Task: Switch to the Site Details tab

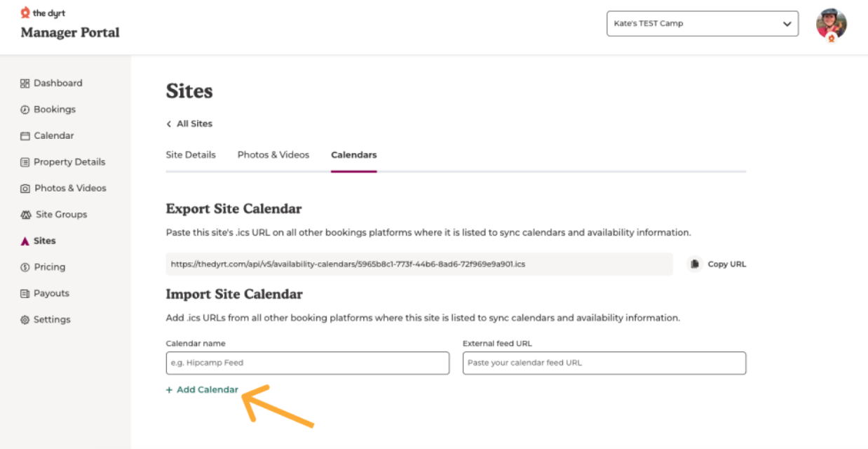Action: 191,154
